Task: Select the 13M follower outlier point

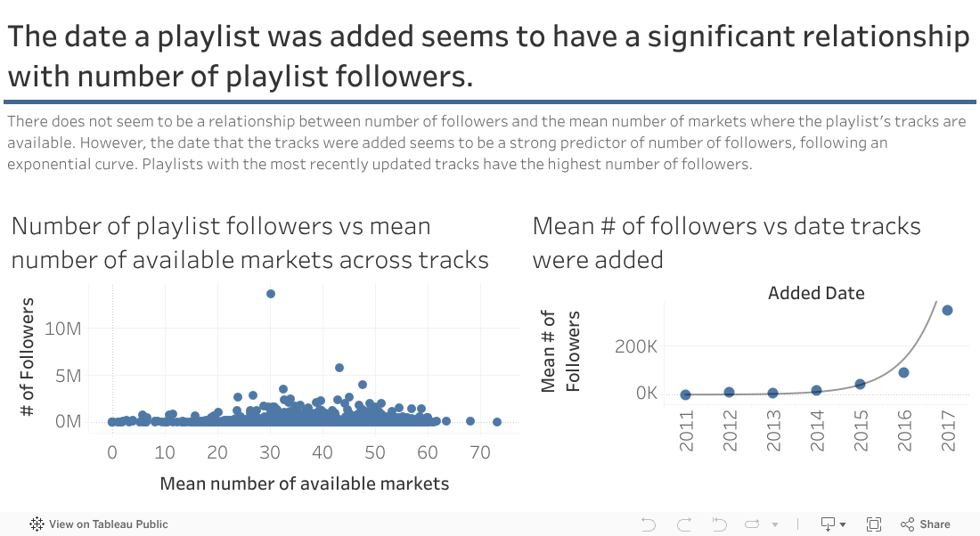Action: pyautogui.click(x=271, y=294)
